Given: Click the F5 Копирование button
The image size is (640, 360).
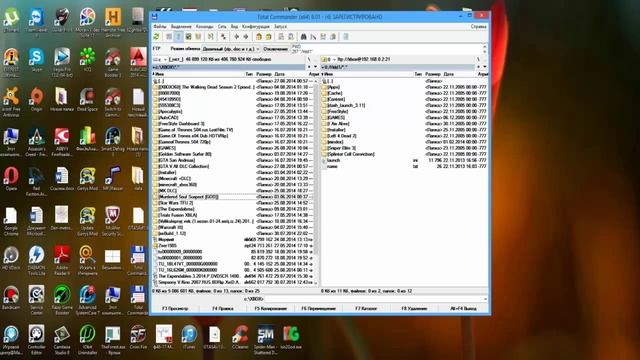Looking at the screenshot, I should pos(271,309).
